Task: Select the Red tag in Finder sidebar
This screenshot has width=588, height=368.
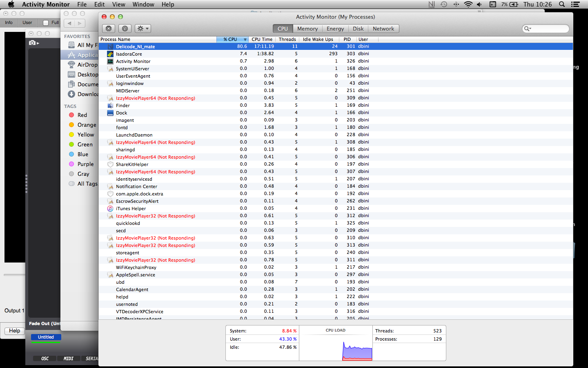Action: pyautogui.click(x=82, y=115)
